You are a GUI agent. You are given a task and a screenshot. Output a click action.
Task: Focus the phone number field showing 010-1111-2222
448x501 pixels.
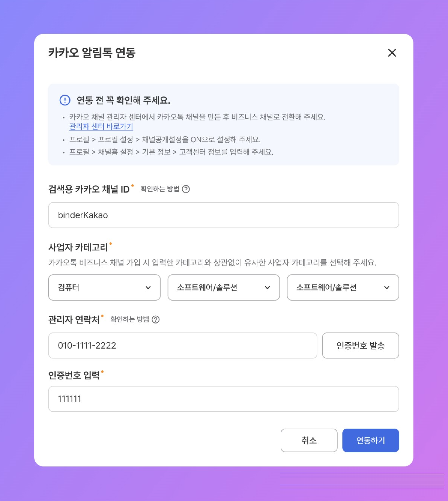tap(183, 345)
